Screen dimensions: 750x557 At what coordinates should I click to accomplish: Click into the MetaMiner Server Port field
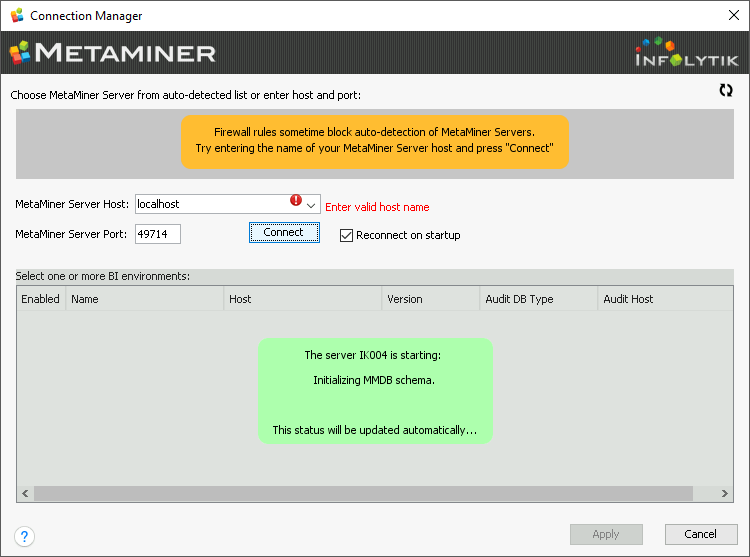pyautogui.click(x=158, y=234)
